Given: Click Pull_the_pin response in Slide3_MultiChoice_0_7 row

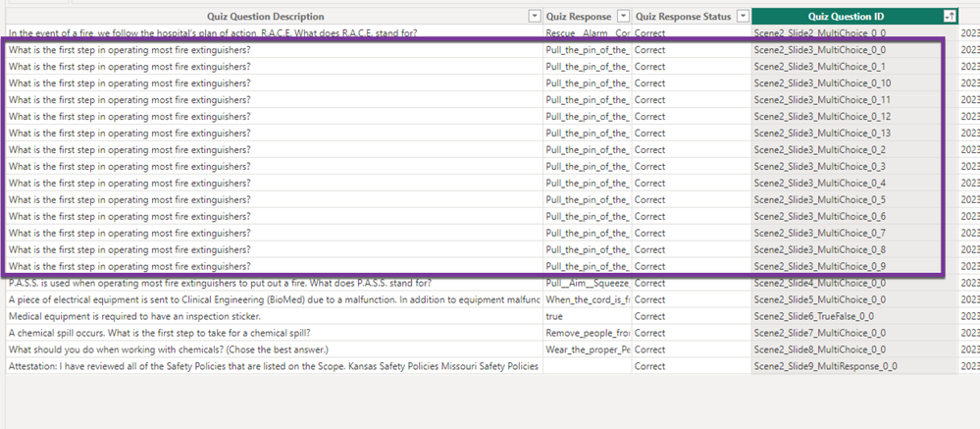Looking at the screenshot, I should [x=587, y=234].
